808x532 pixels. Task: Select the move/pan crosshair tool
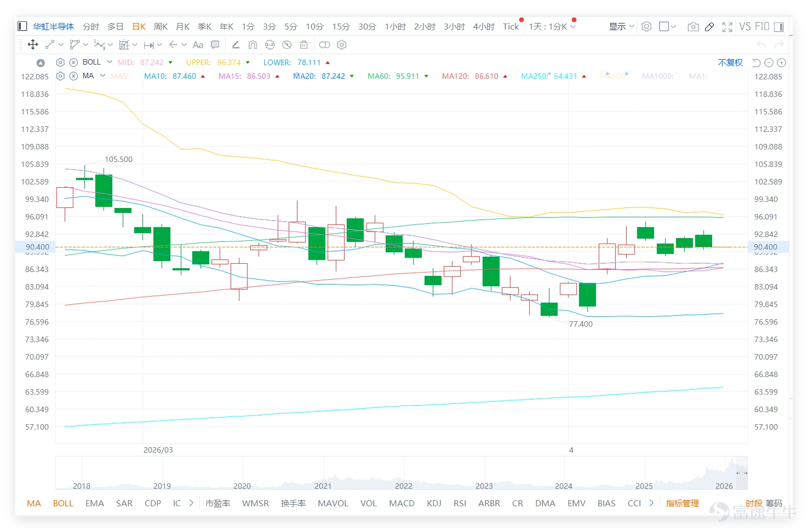pyautogui.click(x=33, y=45)
